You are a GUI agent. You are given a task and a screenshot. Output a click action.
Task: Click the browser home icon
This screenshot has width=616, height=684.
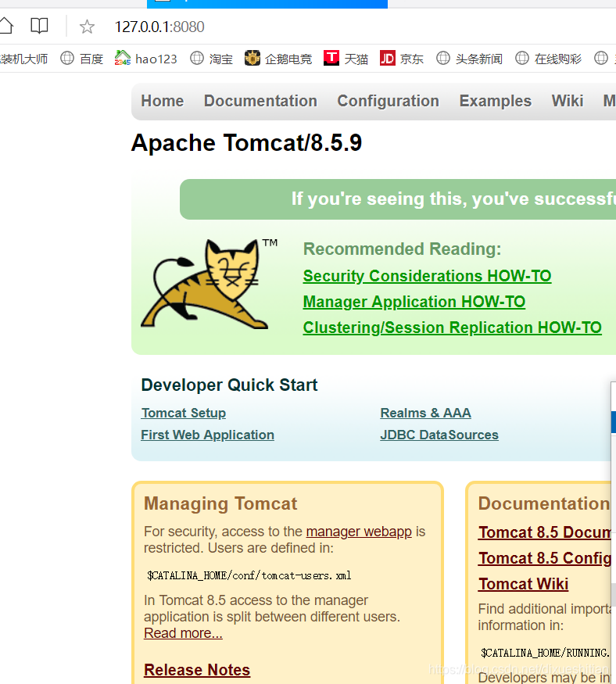click(6, 26)
